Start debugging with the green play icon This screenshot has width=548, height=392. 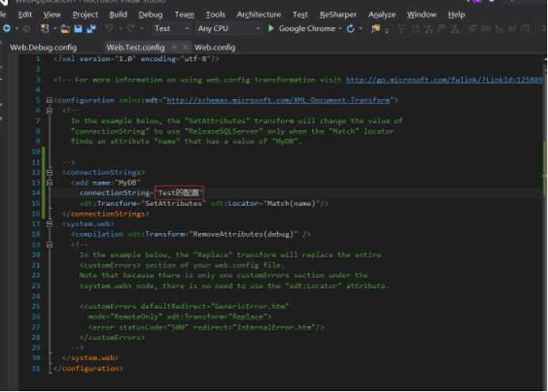tap(271, 29)
